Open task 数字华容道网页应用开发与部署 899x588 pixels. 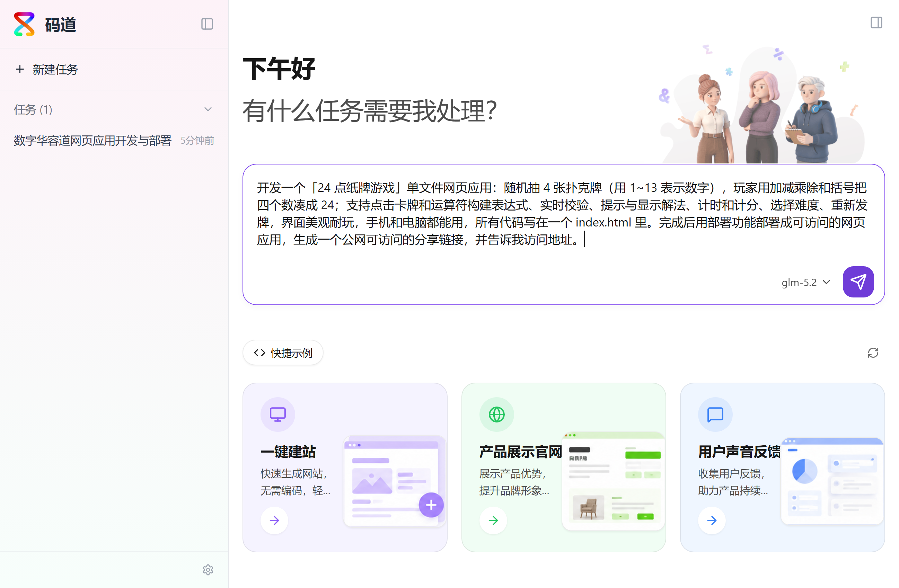click(x=92, y=141)
